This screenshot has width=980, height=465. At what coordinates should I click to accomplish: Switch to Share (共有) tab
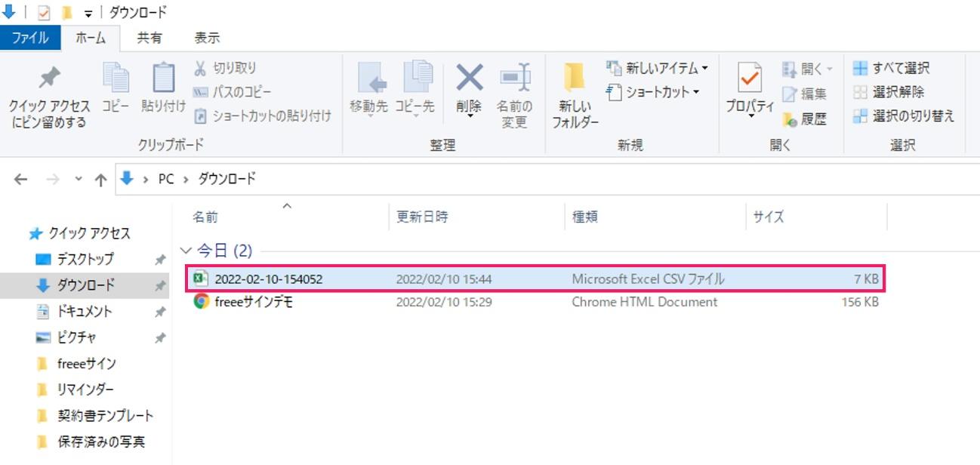coord(149,37)
